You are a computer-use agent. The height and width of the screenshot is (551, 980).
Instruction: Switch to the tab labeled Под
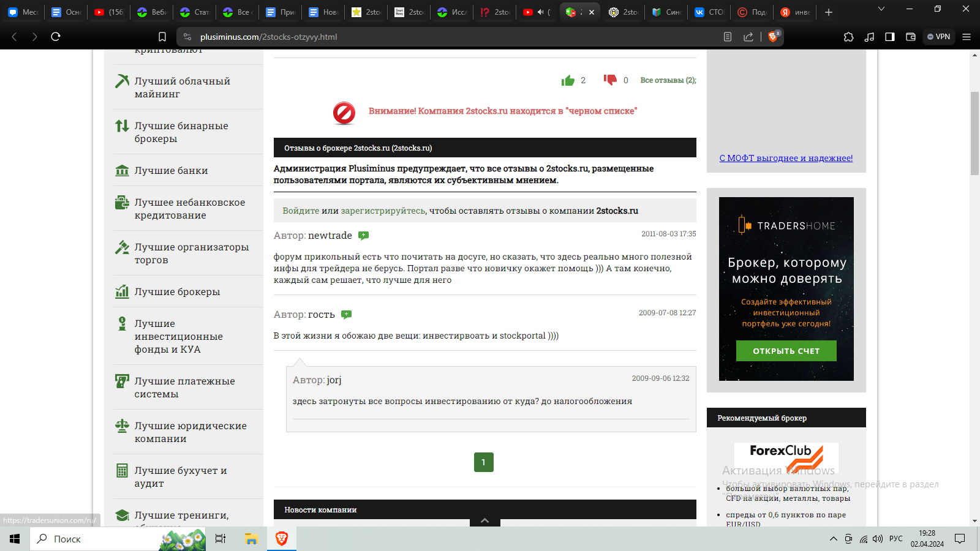pos(752,12)
